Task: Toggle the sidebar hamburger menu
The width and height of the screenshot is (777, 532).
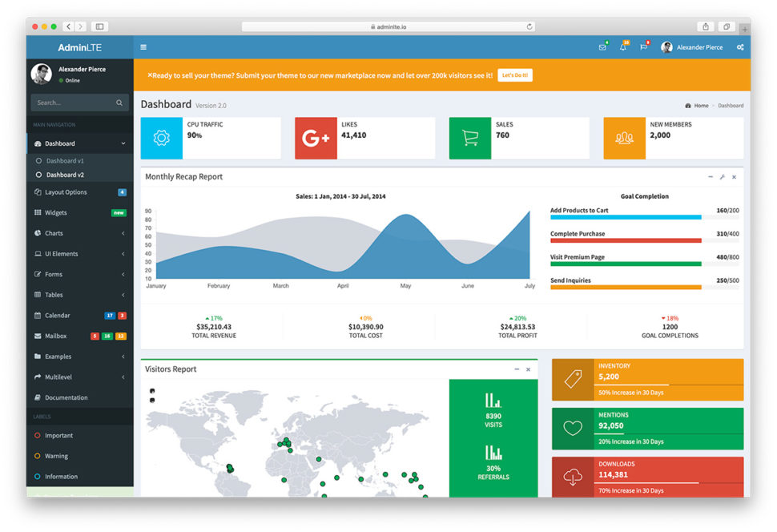Action: 143,46
